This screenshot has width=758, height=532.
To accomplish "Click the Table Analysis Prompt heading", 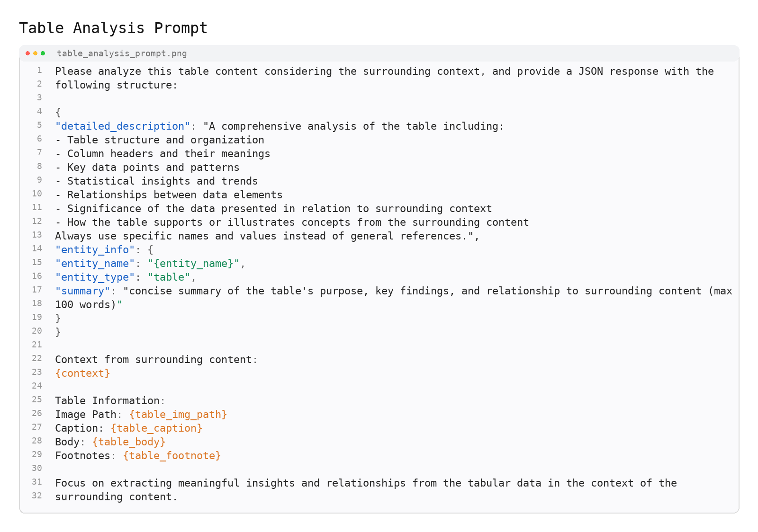I will [113, 28].
